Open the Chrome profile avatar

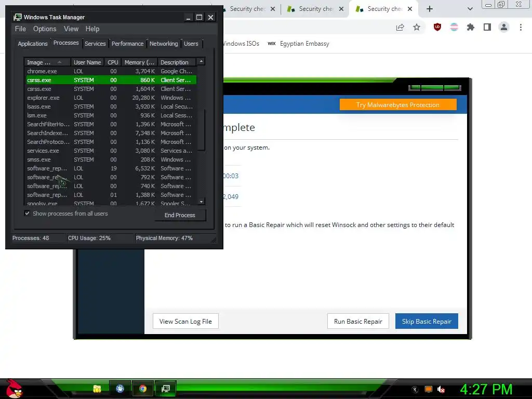coord(504,27)
